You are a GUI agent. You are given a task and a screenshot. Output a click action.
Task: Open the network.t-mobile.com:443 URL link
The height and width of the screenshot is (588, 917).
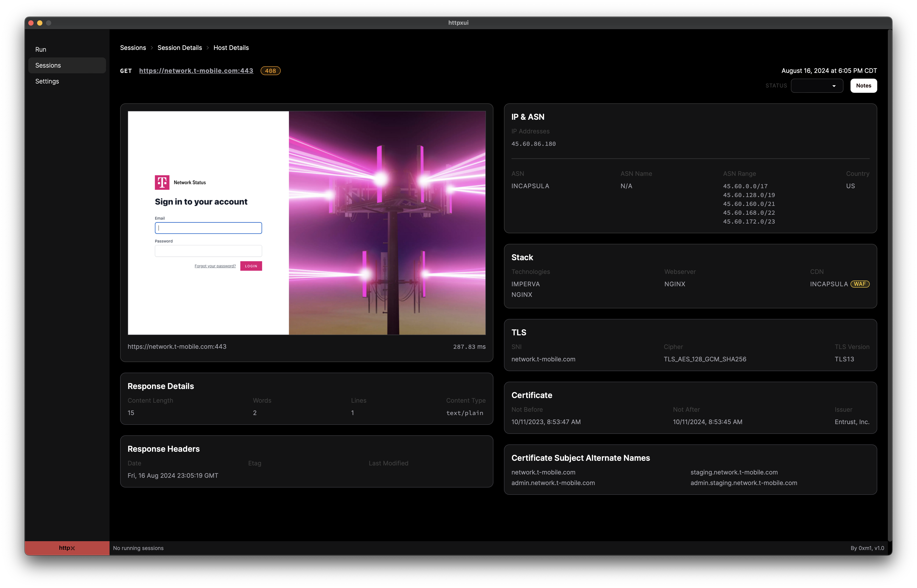[x=196, y=71]
